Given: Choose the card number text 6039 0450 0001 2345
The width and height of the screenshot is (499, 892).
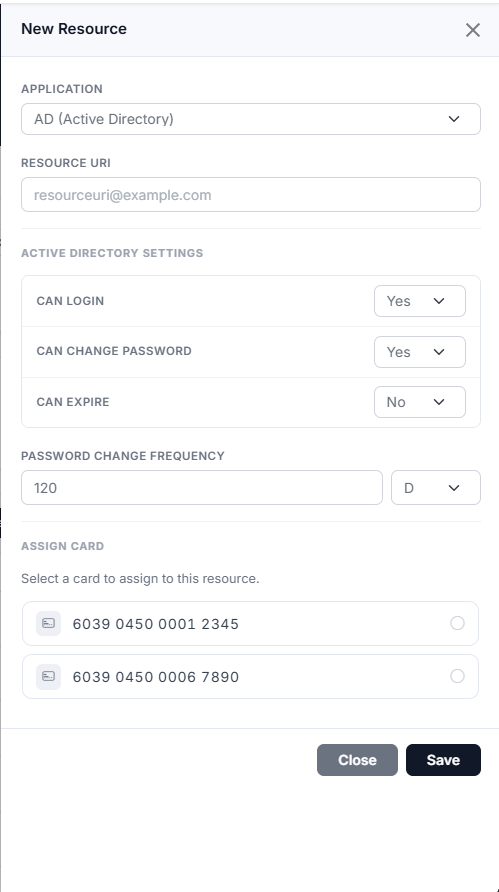Looking at the screenshot, I should [x=156, y=624].
